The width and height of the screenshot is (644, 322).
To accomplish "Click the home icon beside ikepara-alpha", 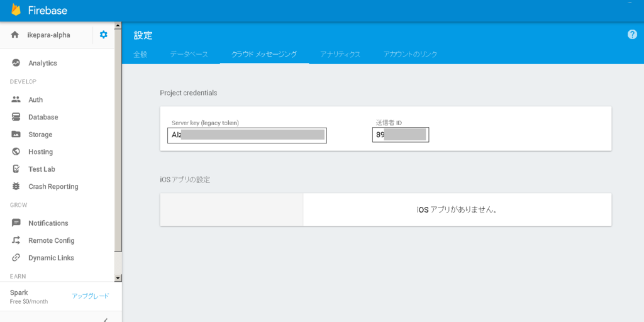I will pyautogui.click(x=15, y=35).
